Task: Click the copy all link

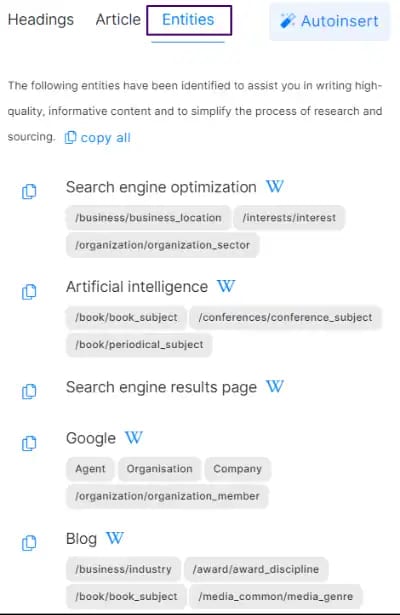Action: [98, 138]
